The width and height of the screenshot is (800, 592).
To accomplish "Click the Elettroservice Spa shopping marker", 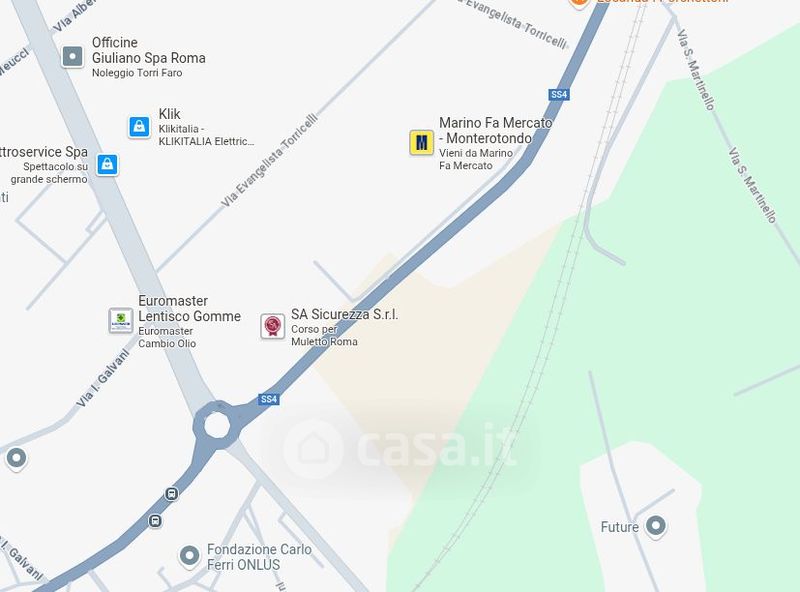I will coord(107,164).
